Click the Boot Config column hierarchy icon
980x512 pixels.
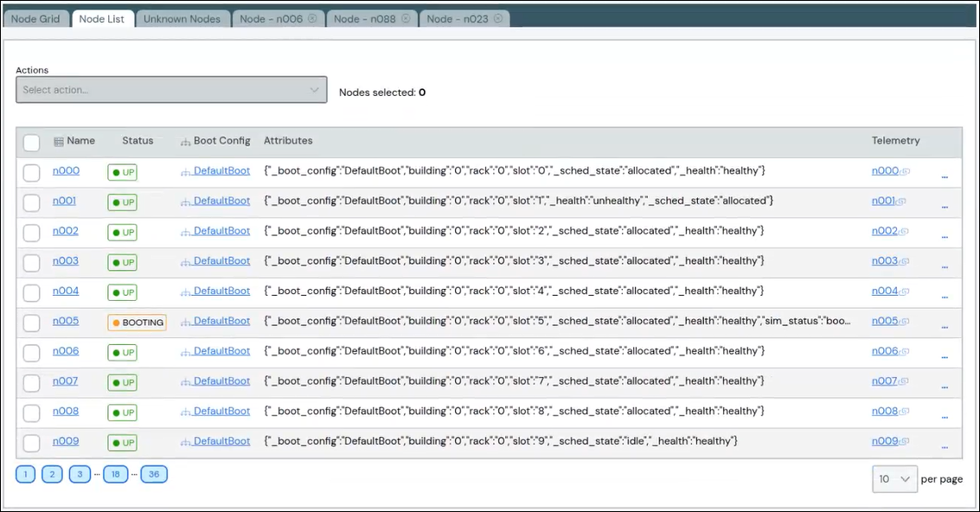(185, 141)
